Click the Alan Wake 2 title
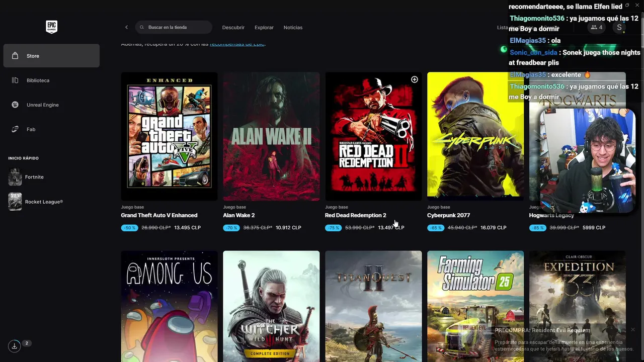The height and width of the screenshot is (362, 644). click(239, 215)
